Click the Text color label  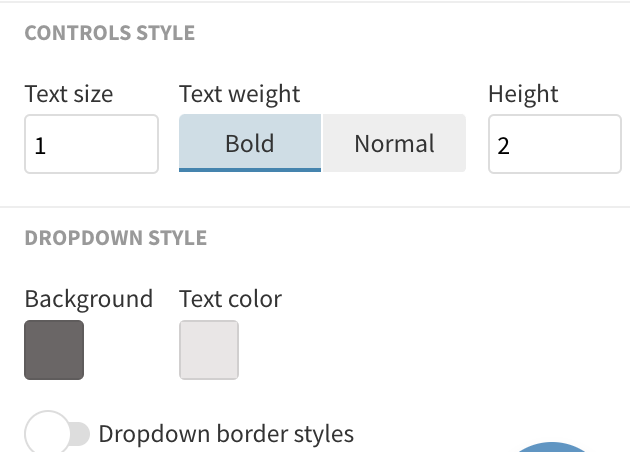[x=230, y=298]
